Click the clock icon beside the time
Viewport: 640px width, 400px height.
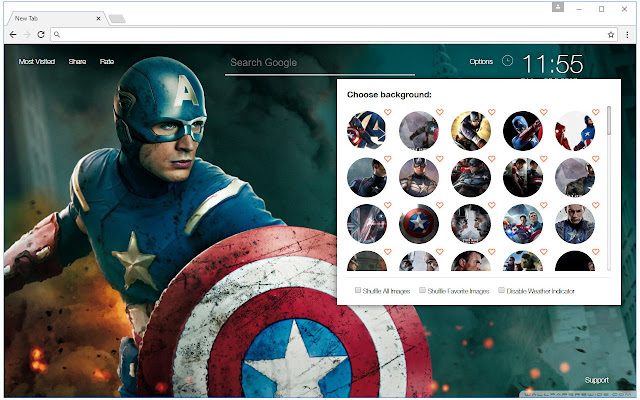(x=507, y=61)
